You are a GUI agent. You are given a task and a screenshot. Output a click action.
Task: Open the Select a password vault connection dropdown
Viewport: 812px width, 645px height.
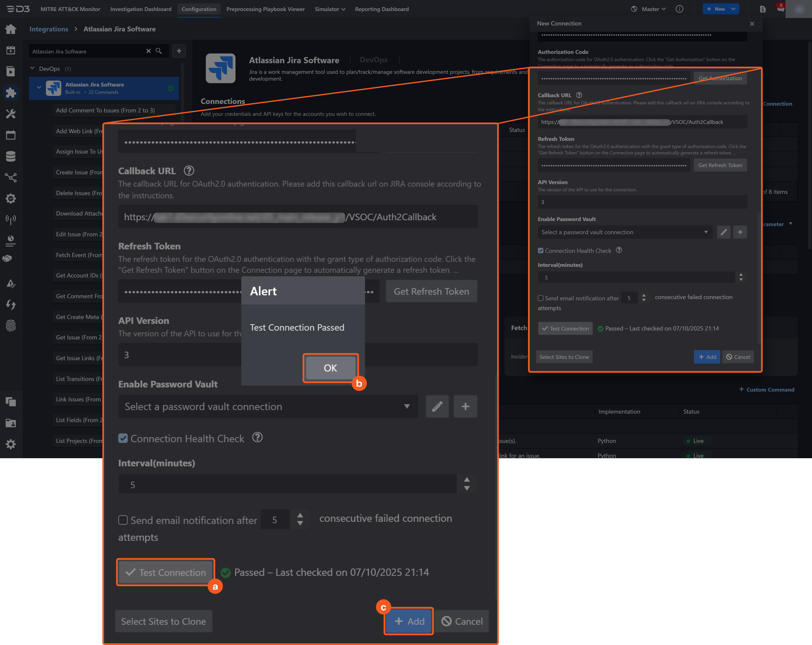[x=268, y=407]
